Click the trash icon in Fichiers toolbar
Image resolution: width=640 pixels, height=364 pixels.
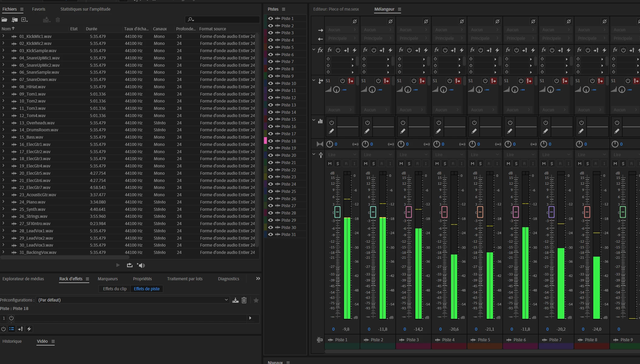click(x=58, y=20)
